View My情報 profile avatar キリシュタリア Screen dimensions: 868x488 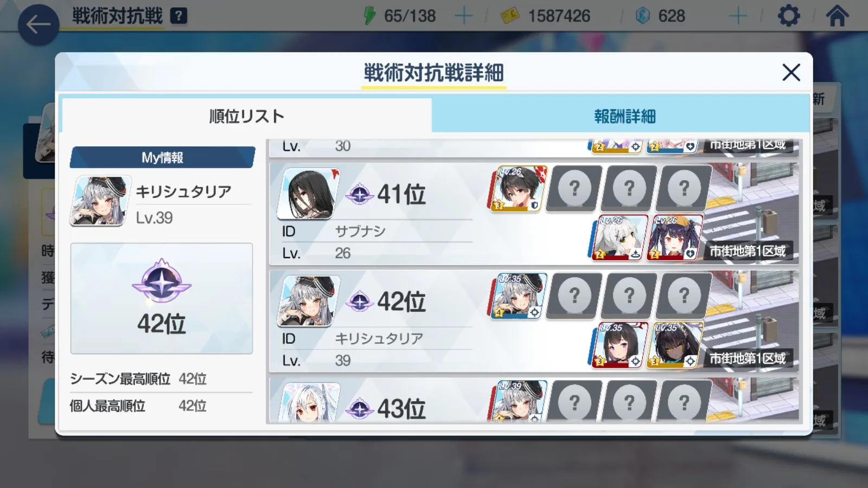[100, 201]
